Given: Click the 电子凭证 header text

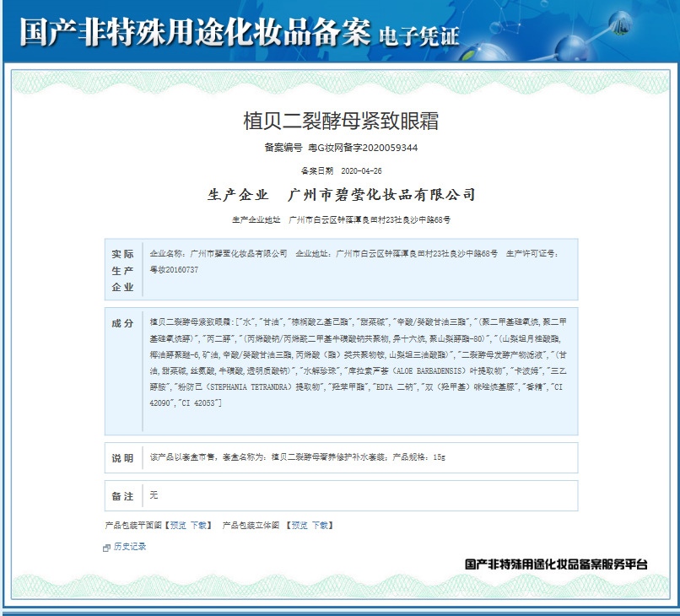Looking at the screenshot, I should tap(419, 36).
